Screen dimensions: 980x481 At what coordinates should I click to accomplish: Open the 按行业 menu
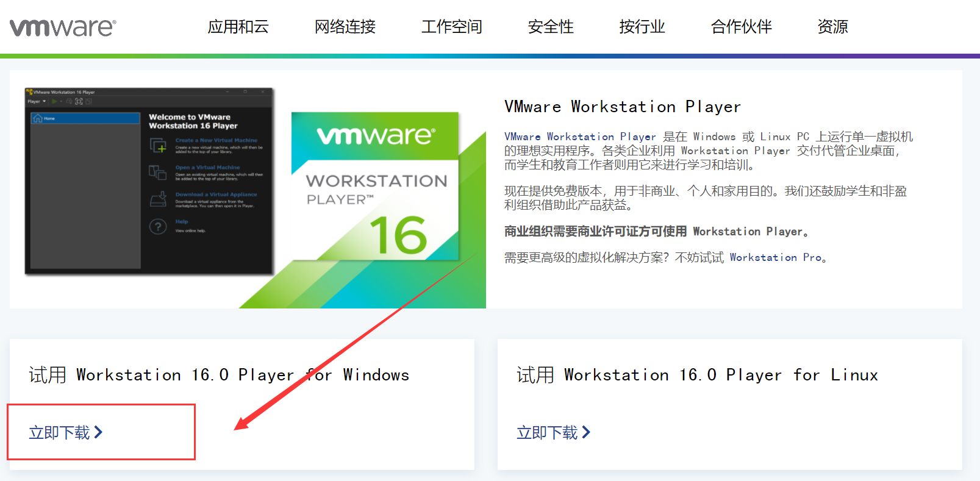pos(642,27)
